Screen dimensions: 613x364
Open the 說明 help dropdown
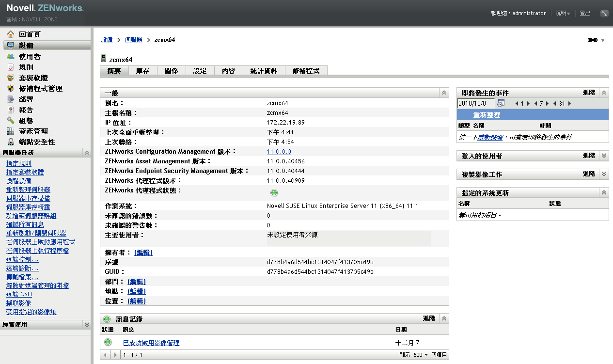pos(563,13)
